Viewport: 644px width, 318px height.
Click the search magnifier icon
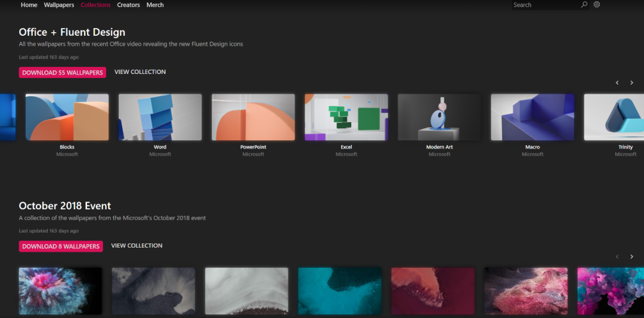tap(584, 5)
